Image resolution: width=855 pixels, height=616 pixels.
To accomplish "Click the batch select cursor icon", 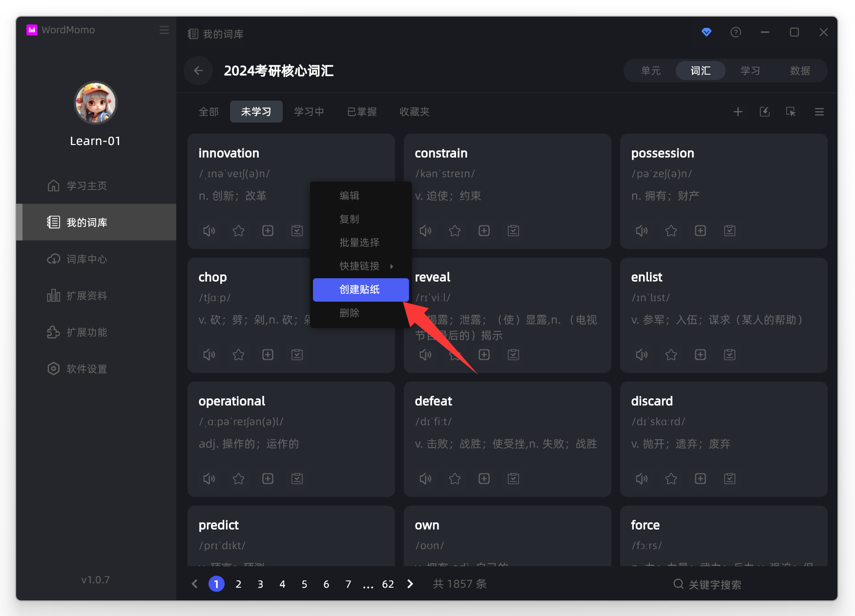I will click(x=791, y=112).
